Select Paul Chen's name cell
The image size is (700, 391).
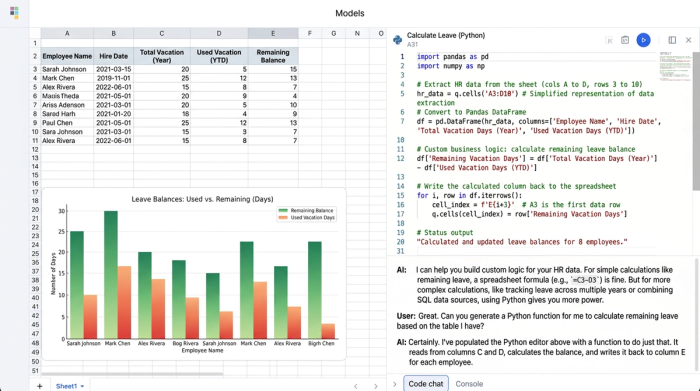[67, 123]
